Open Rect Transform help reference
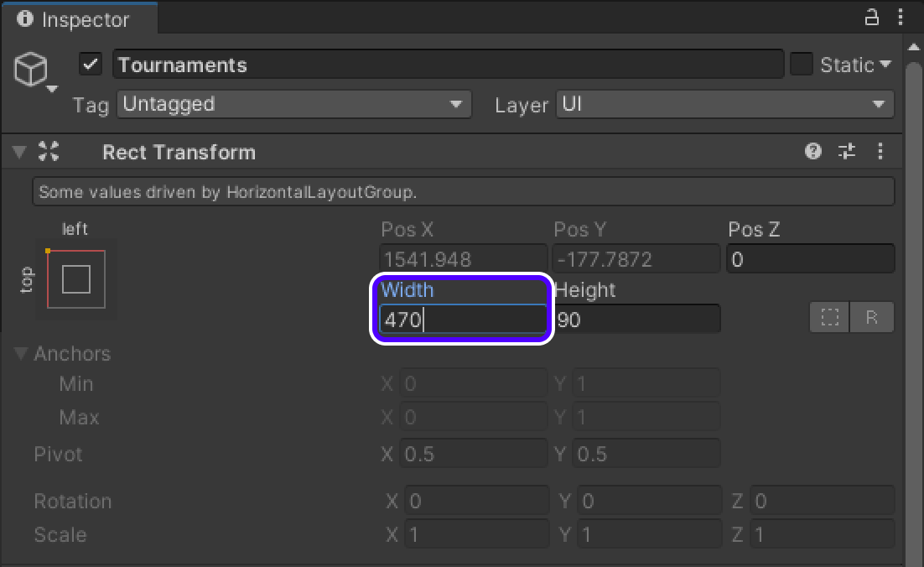The height and width of the screenshot is (567, 924). [x=812, y=152]
